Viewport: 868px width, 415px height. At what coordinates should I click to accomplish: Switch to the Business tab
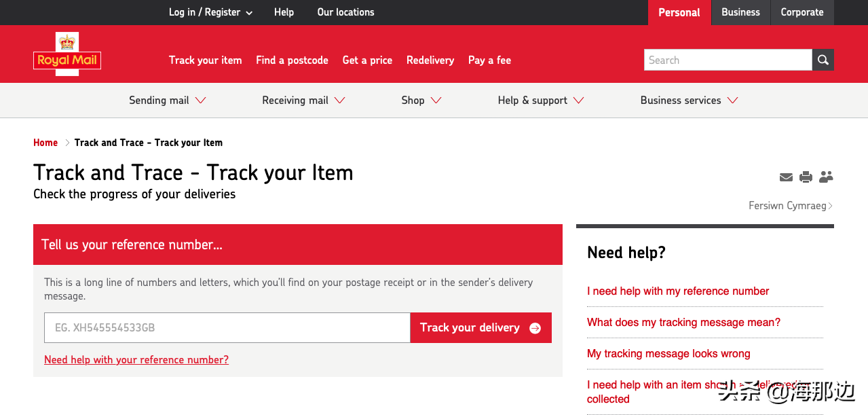click(740, 12)
